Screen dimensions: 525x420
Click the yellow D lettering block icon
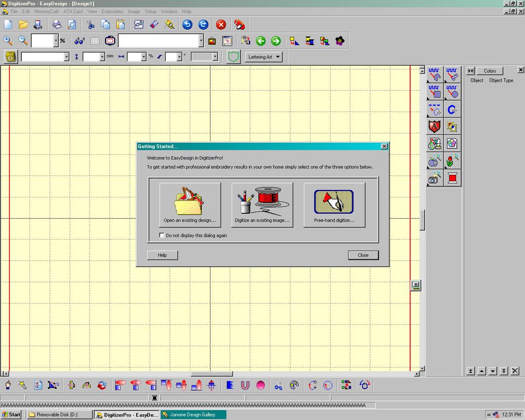coord(10,57)
